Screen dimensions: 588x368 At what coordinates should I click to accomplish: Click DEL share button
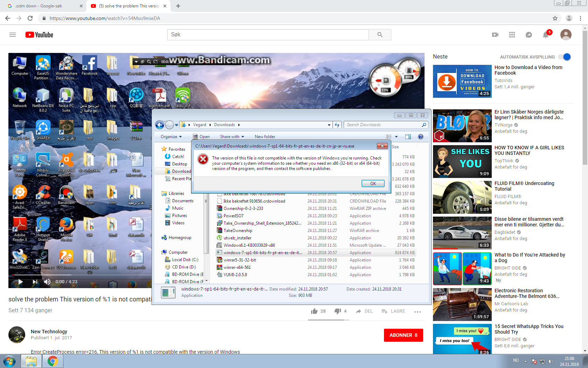[364, 311]
